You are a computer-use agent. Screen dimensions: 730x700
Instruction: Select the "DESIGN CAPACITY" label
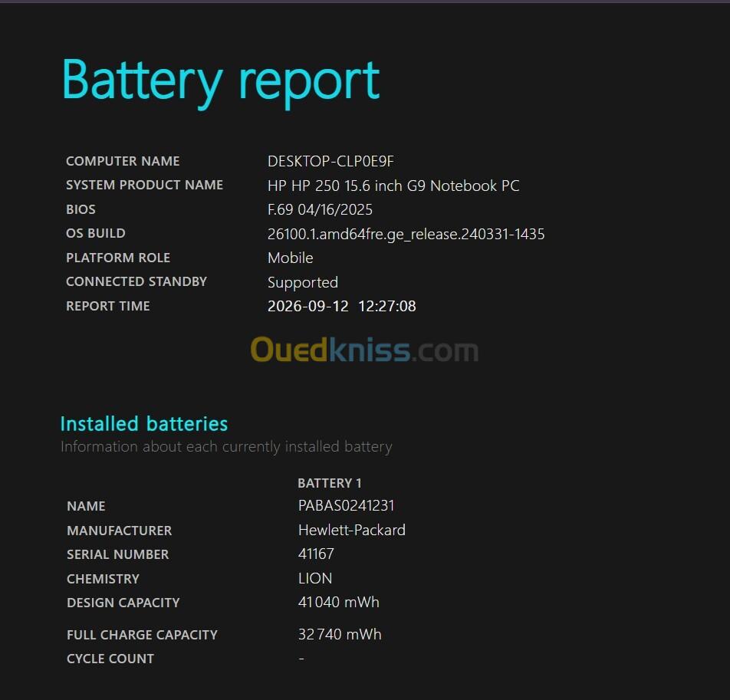click(x=123, y=603)
